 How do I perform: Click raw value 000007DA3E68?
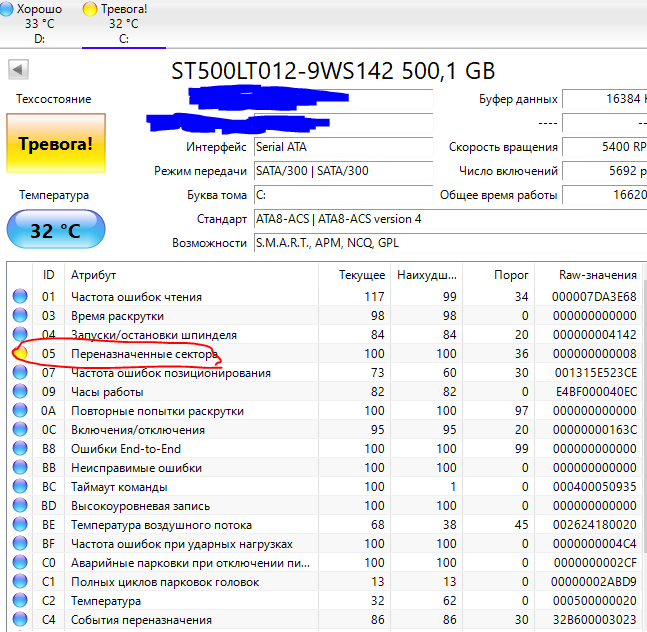pyautogui.click(x=594, y=297)
